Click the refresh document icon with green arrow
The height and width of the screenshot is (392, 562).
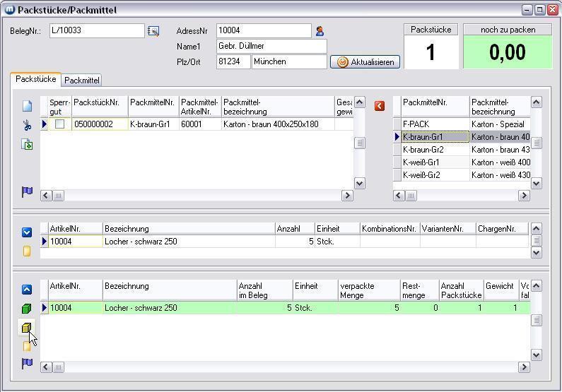27,145
